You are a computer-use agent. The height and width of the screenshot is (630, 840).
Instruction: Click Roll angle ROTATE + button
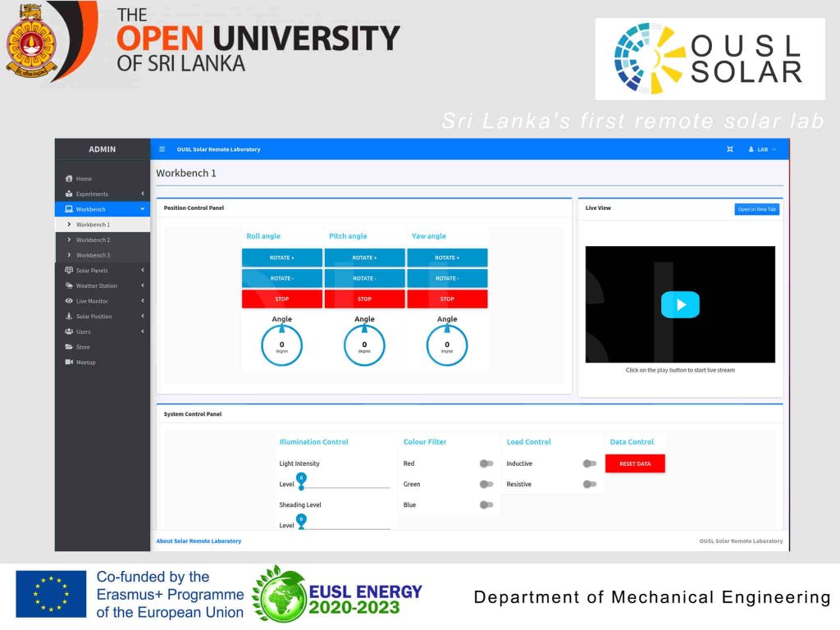pyautogui.click(x=282, y=258)
